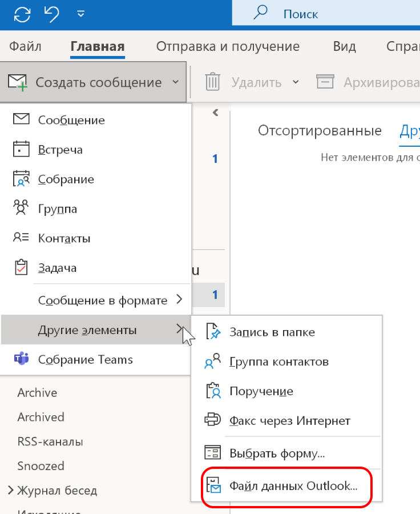Open Сообщение в формате submenu
Viewport: 420px width, 514px height.
96,300
